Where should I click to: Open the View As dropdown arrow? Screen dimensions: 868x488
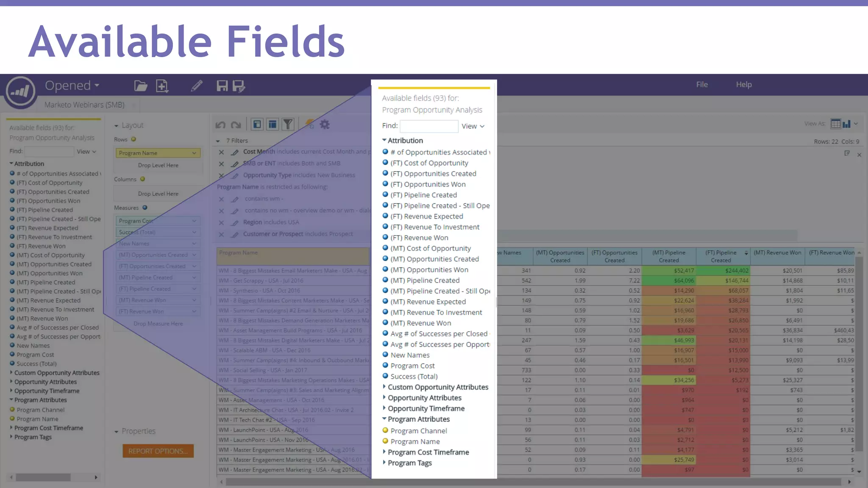point(856,124)
